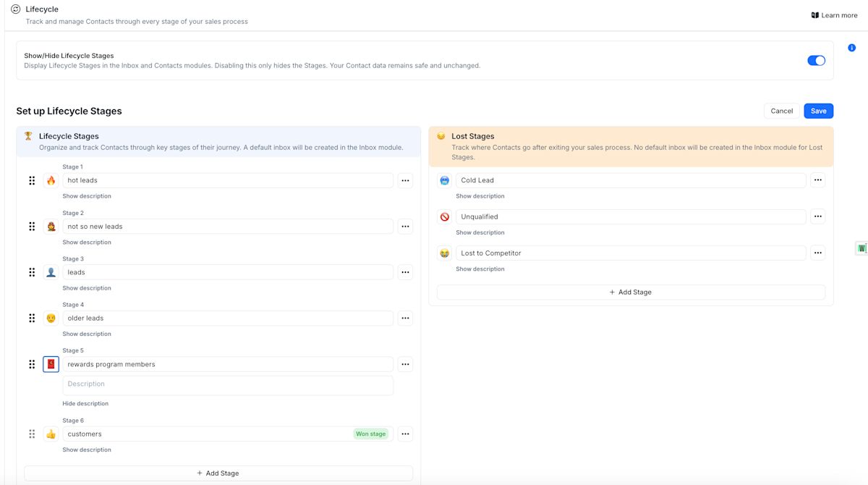This screenshot has height=485, width=868.
Task: Show the description for Cold Lead
Action: click(x=480, y=195)
